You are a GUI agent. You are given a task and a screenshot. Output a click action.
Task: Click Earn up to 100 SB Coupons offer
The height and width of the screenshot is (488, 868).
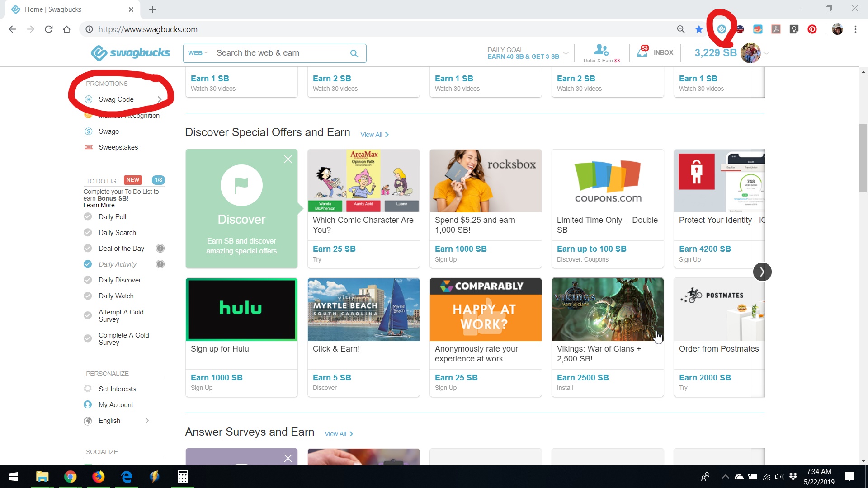[x=591, y=249]
